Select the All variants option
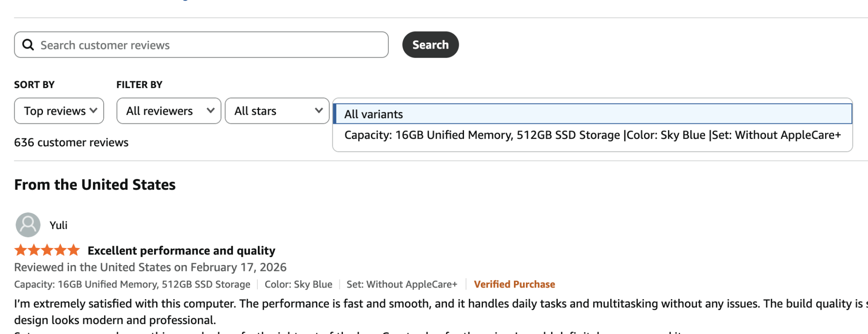This screenshot has height=334, width=868. point(374,114)
